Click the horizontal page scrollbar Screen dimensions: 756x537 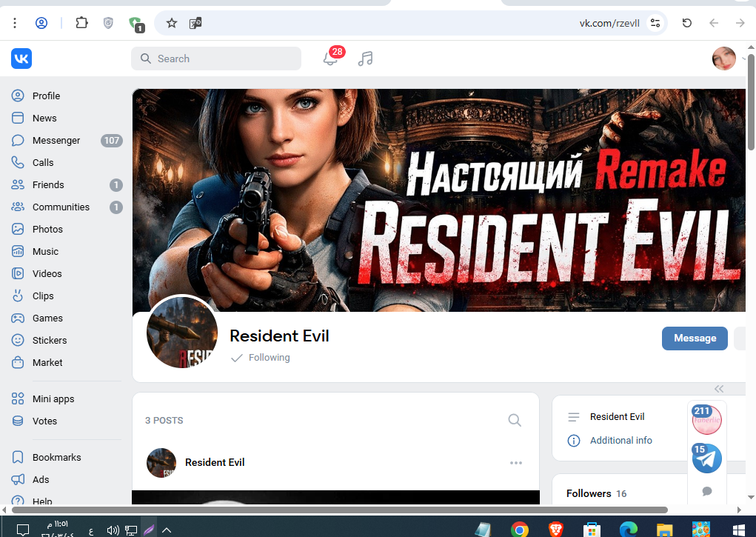tap(339, 510)
